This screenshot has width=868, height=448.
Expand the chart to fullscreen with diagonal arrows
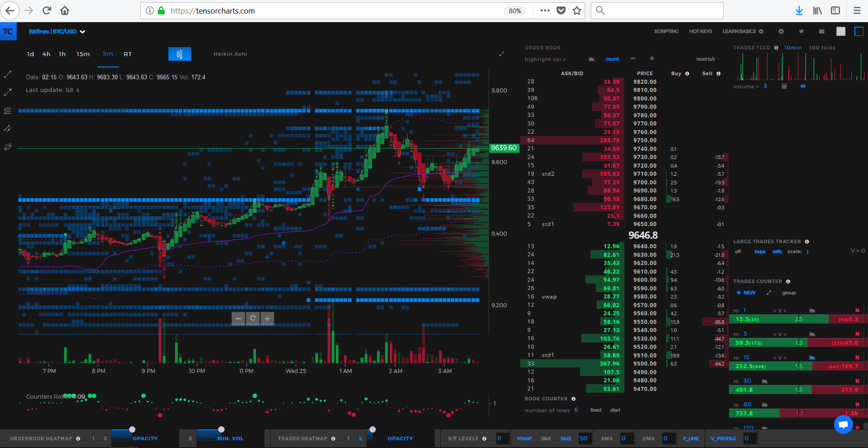(x=502, y=53)
